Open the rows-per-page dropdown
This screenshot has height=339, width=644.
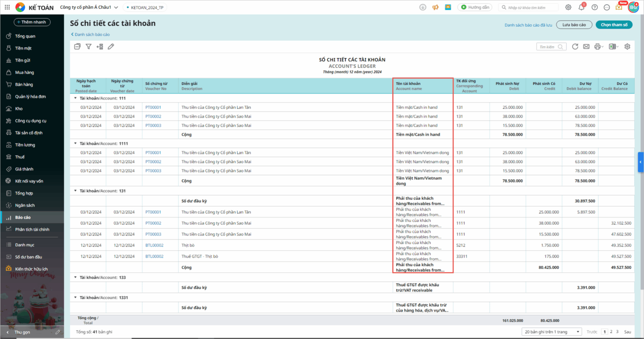pos(552,332)
